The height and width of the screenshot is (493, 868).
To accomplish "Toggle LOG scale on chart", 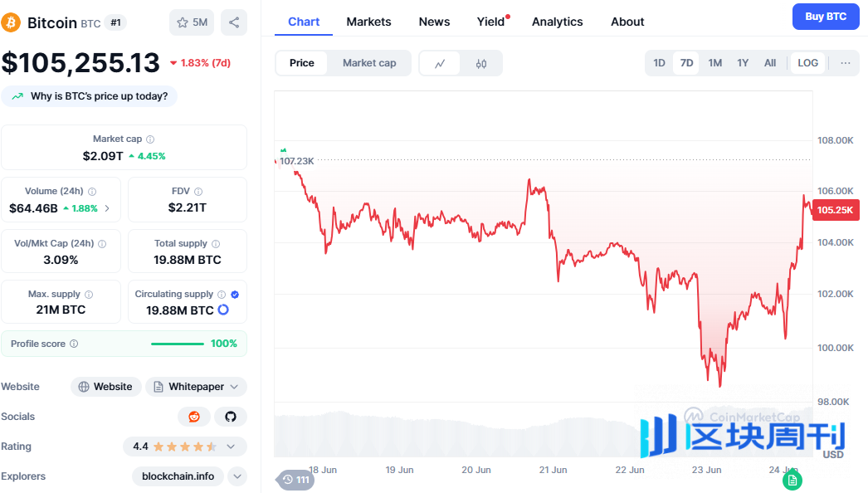I will pyautogui.click(x=807, y=63).
